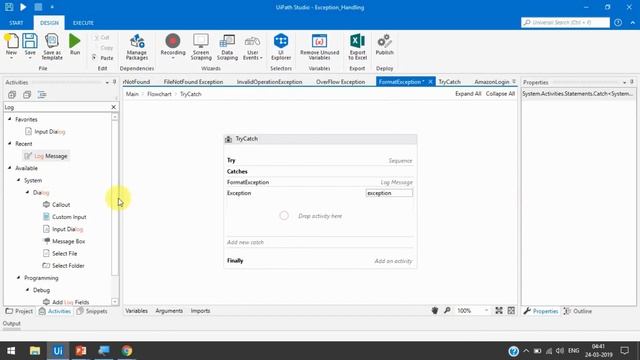Click Export to Excel
The image size is (640, 360).
[x=357, y=47]
